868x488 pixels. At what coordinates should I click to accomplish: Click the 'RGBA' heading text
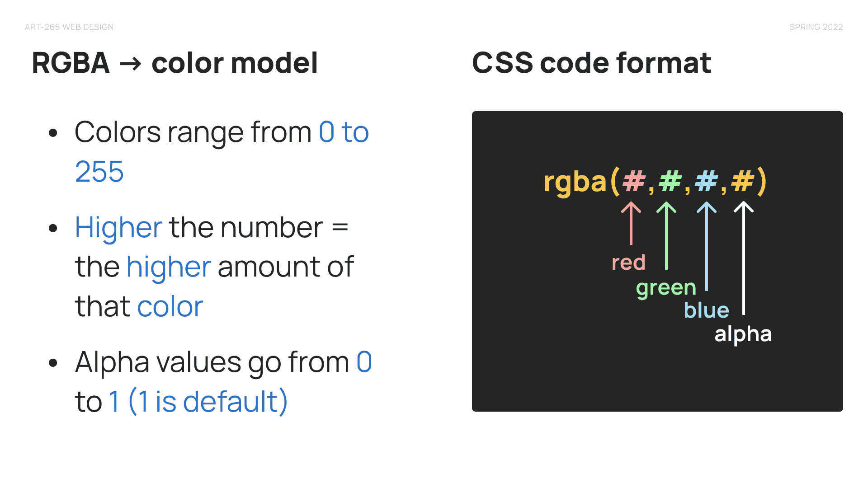pos(71,62)
